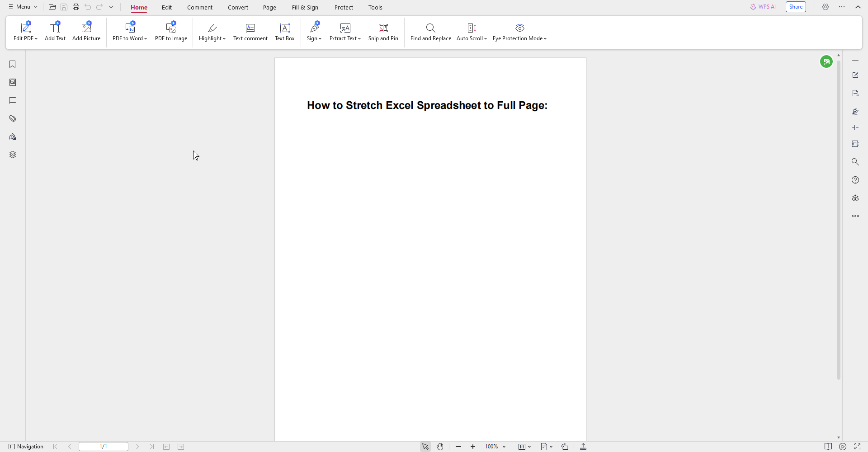Image resolution: width=868 pixels, height=452 pixels.
Task: Open the Bookmark panel in the left sidebar
Action: tap(13, 64)
